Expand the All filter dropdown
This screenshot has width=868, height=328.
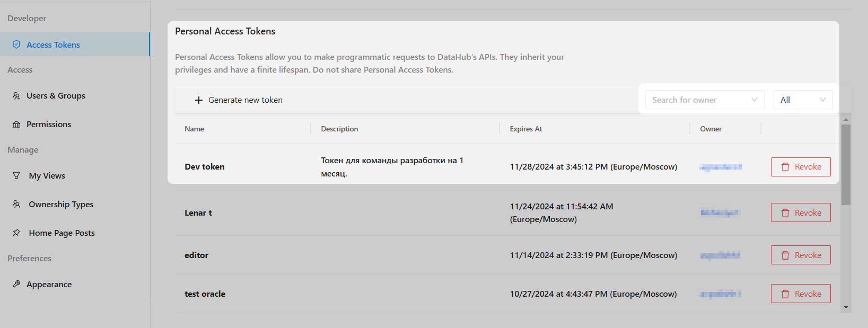point(803,100)
